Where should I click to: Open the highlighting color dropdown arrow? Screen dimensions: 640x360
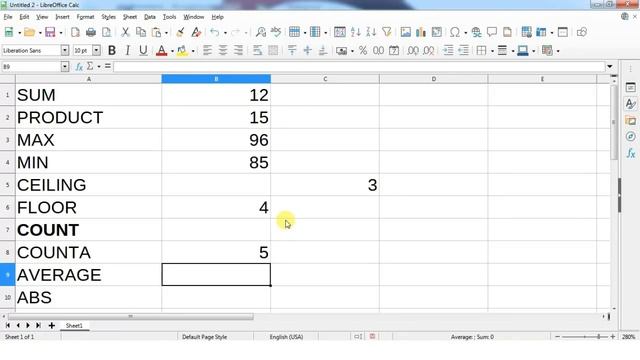pyautogui.click(x=193, y=51)
